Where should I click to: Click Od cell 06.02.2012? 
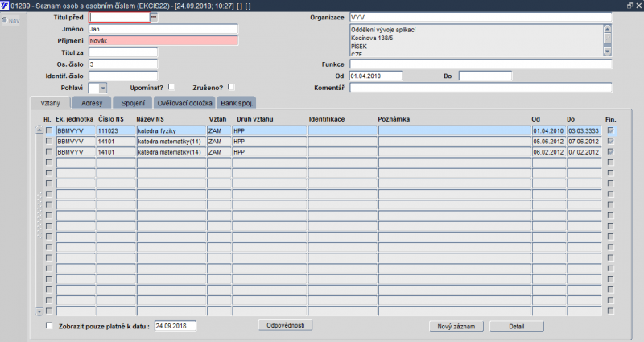pyautogui.click(x=549, y=152)
